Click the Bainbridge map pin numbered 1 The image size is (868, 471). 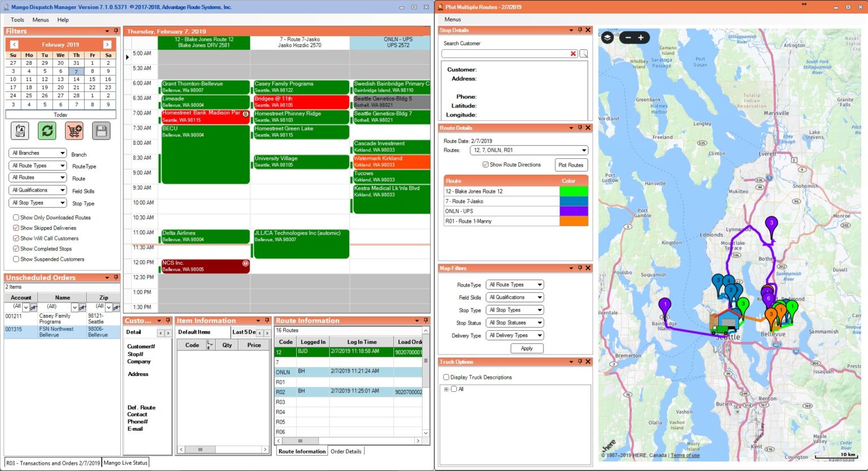pos(665,305)
